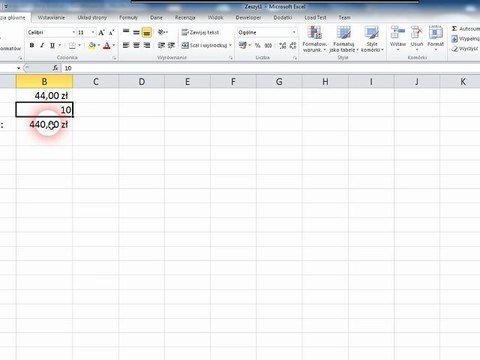Open the Wstawianie tab
Screen dimensions: 480x360
pos(51,18)
